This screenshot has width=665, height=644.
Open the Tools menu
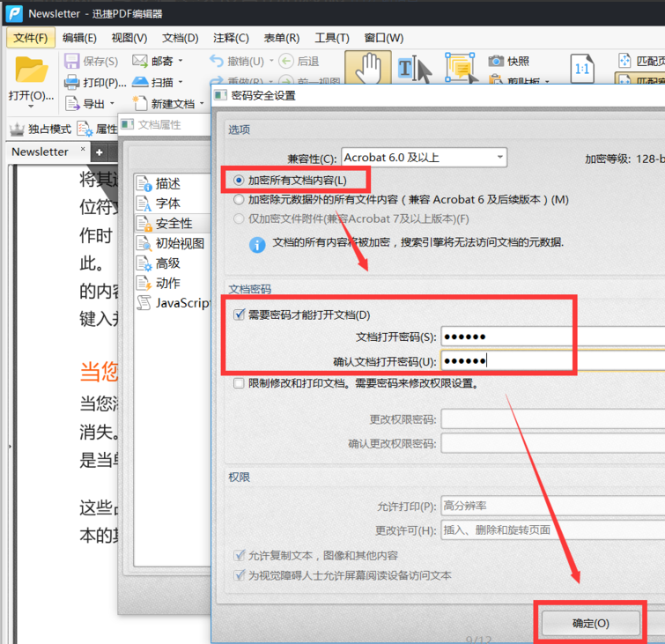click(x=332, y=38)
